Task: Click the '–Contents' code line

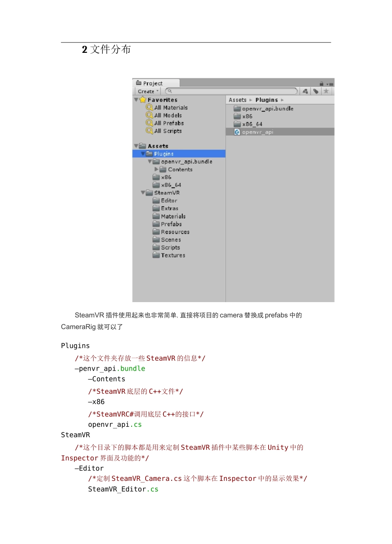Action: (x=106, y=379)
